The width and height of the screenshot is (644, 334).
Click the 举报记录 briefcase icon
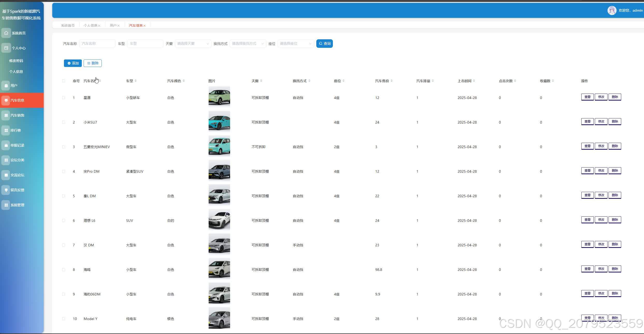(x=6, y=145)
